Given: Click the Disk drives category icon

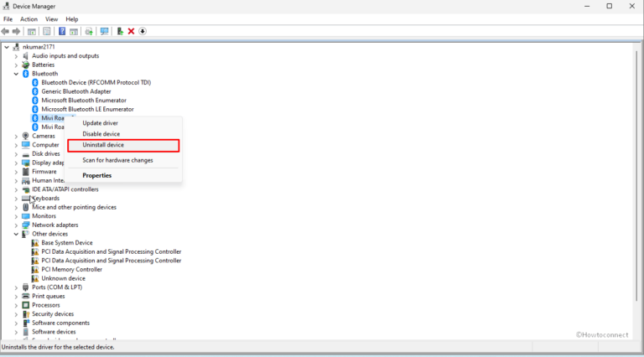Looking at the screenshot, I should 25,154.
